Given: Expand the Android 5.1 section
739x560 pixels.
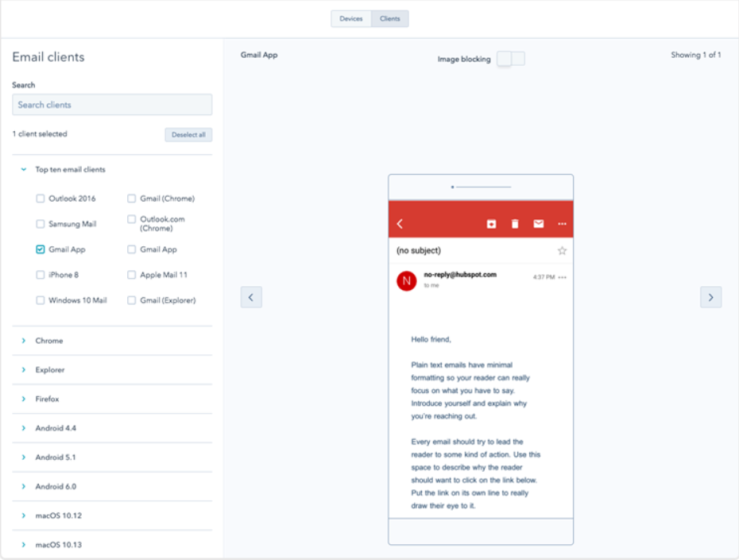Looking at the screenshot, I should (24, 458).
